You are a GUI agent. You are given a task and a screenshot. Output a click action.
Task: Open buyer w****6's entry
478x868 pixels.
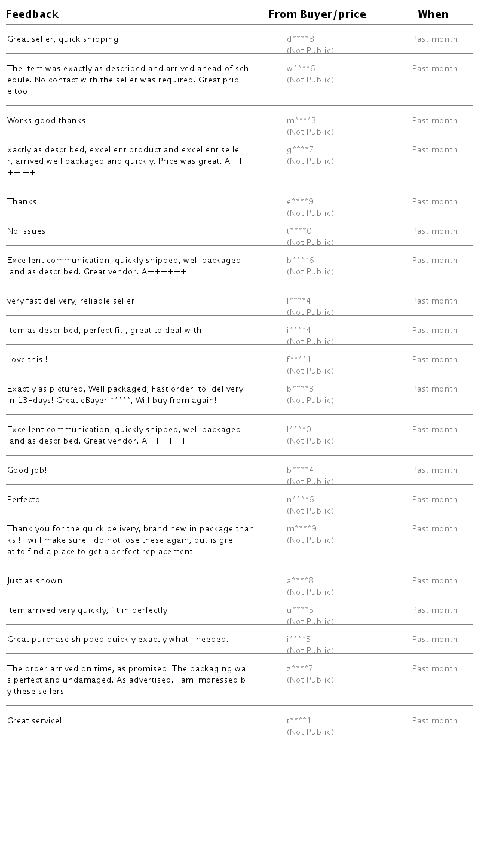point(301,69)
